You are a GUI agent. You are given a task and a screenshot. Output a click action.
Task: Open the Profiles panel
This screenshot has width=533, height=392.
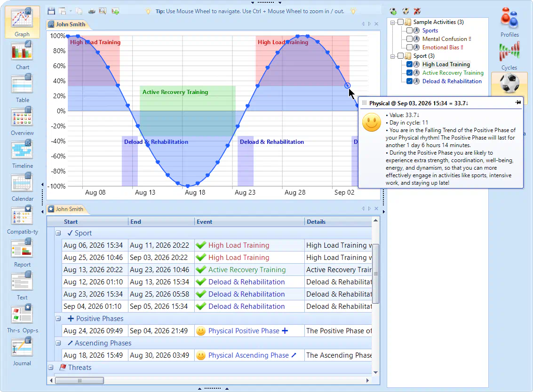[x=509, y=23]
